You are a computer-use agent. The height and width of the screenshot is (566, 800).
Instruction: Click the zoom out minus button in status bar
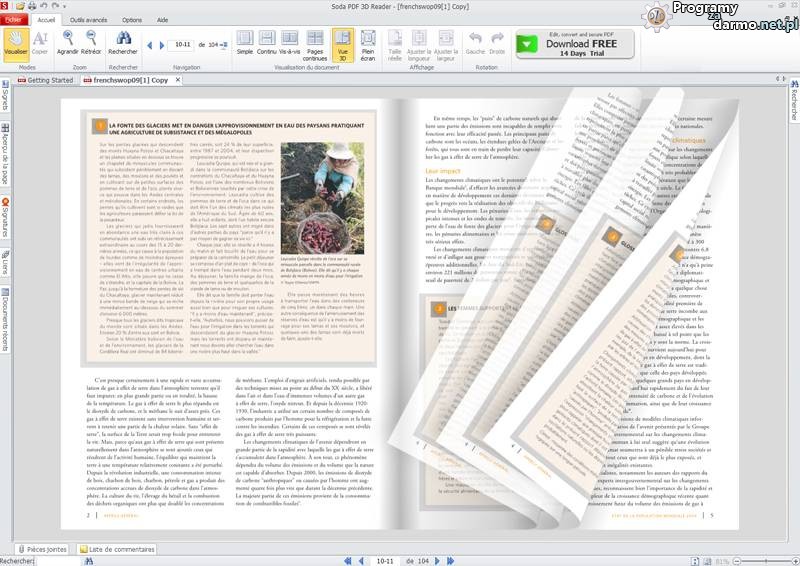coord(736,561)
